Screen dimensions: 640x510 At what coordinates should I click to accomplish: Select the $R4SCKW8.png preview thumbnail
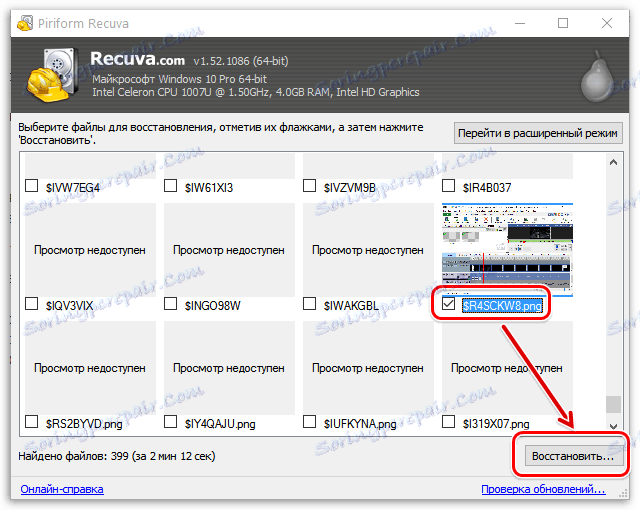(507, 250)
